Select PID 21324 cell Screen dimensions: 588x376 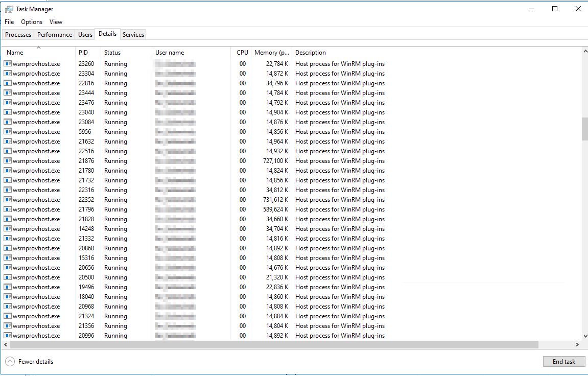pos(86,316)
